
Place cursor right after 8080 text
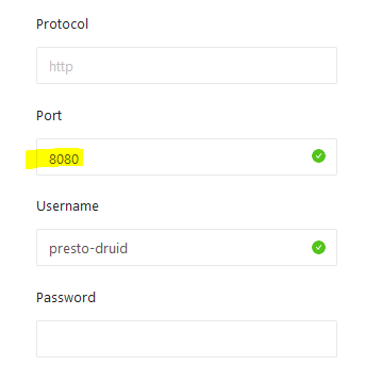click(80, 159)
